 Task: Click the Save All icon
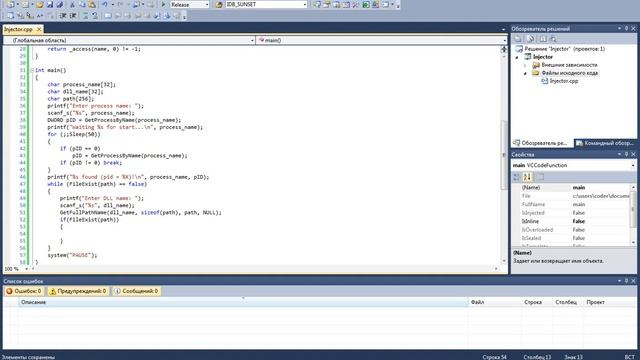[x=60, y=4]
